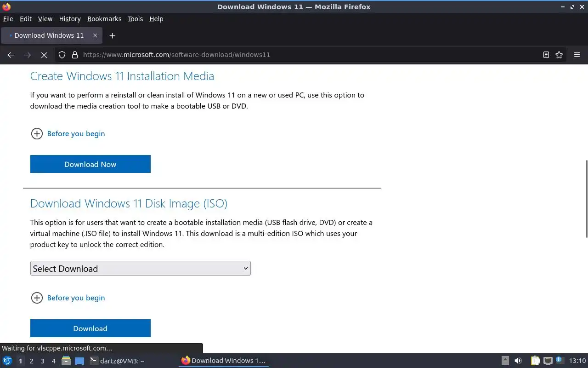The image size is (588, 368).
Task: Switch to workspace 1
Action: pos(20,361)
